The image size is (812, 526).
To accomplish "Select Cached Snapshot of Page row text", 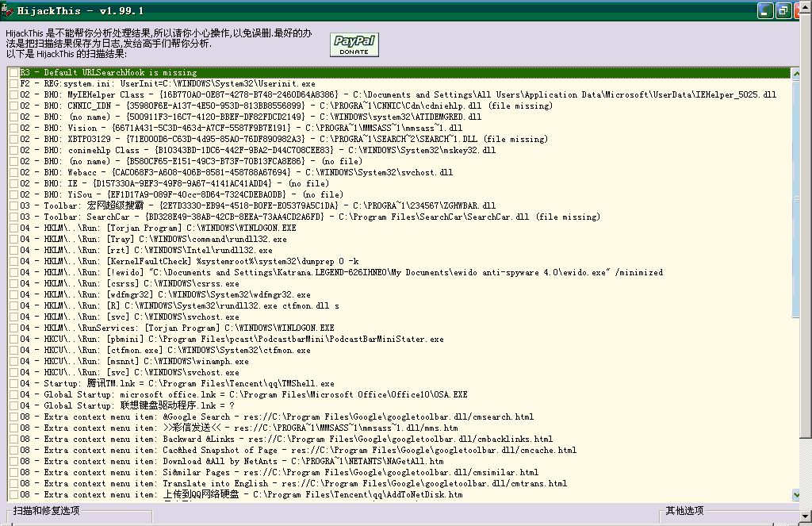I will click(298, 451).
